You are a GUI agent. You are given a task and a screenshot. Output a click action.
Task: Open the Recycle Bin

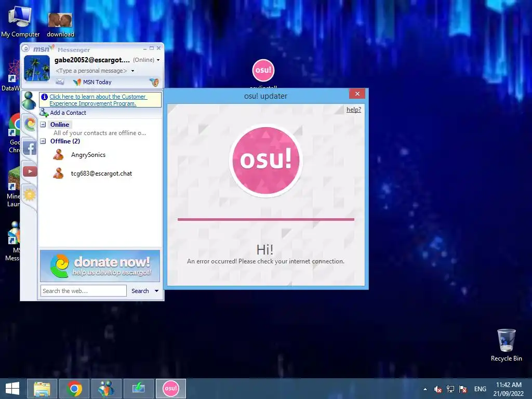506,345
